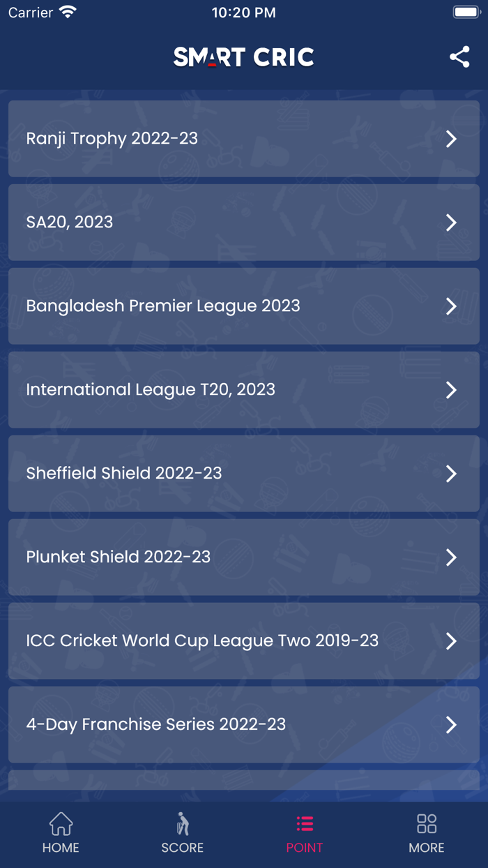This screenshot has height=868, width=488.
Task: Tap the Home tab label
Action: coord(61,848)
